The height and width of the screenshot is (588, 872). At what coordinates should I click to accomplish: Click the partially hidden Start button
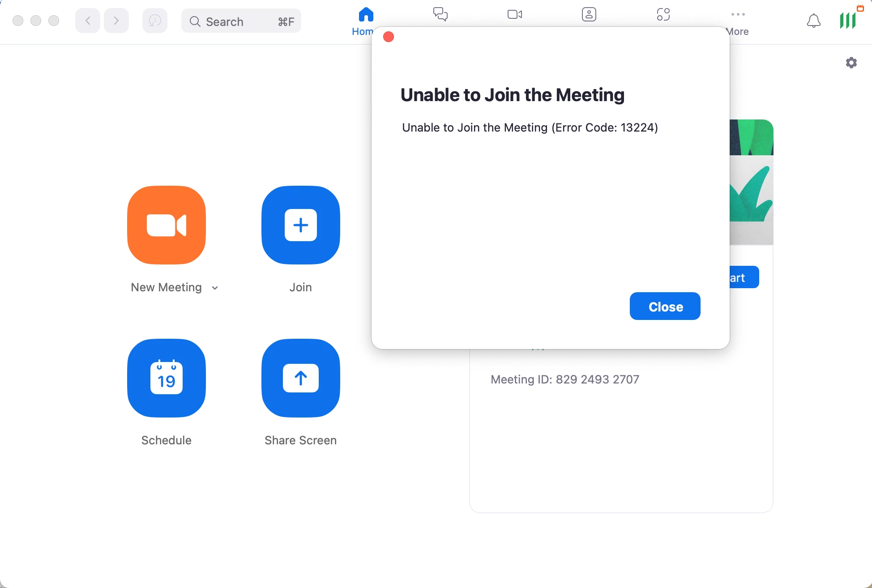[744, 277]
